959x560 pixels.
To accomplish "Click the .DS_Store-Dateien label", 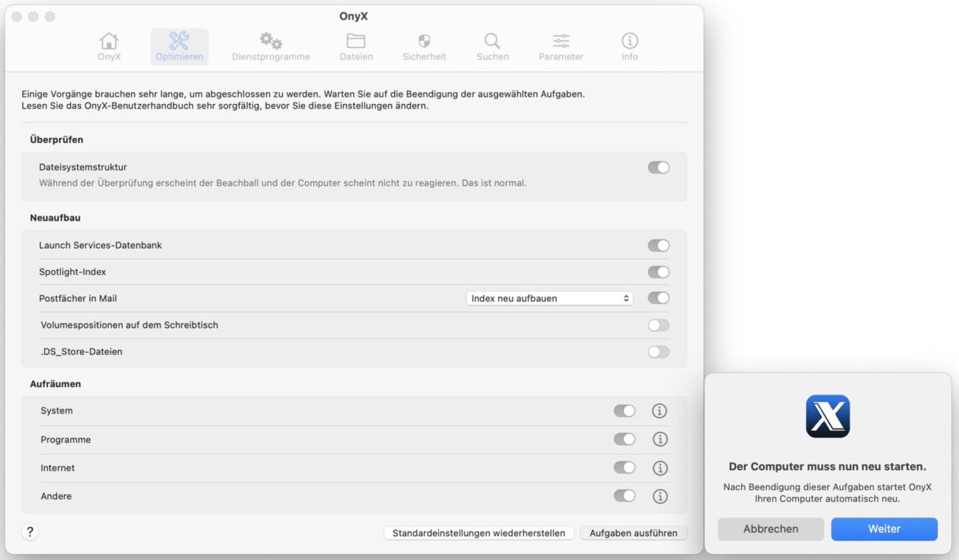I will click(x=82, y=352).
